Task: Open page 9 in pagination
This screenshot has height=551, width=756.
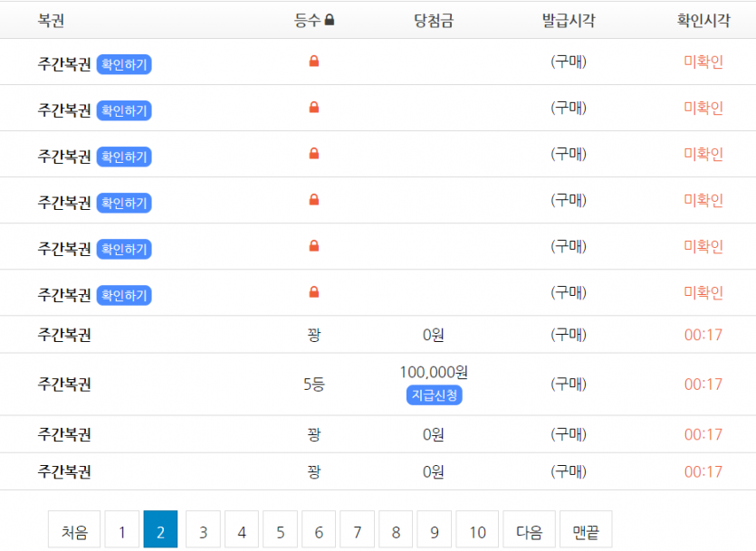Action: pyautogui.click(x=435, y=529)
